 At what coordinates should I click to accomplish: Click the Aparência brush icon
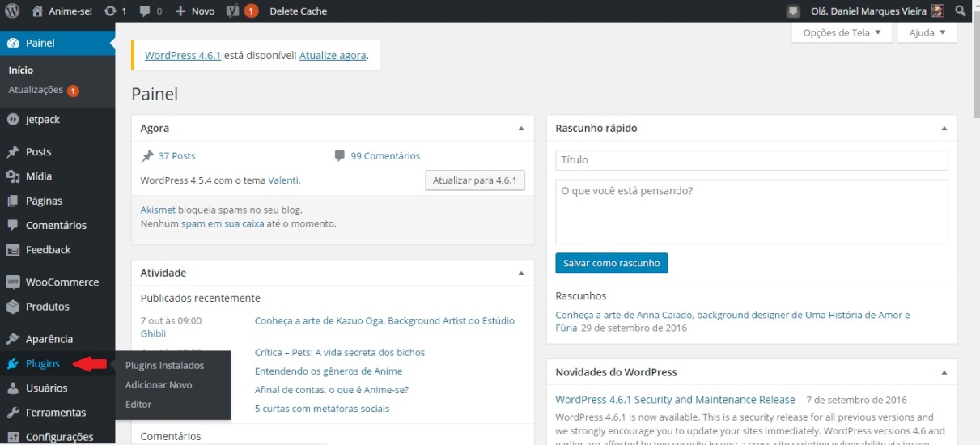click(x=12, y=339)
